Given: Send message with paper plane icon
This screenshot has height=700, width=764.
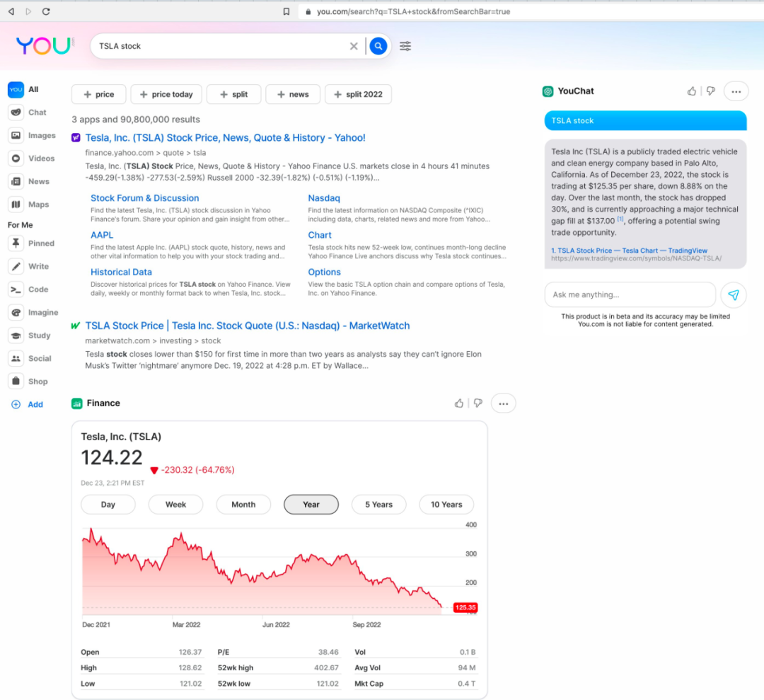Looking at the screenshot, I should coord(734,294).
